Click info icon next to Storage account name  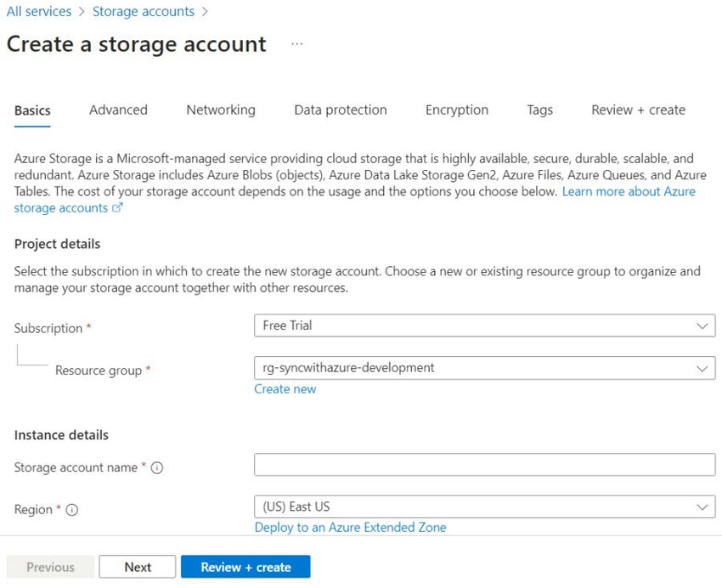pos(157,468)
